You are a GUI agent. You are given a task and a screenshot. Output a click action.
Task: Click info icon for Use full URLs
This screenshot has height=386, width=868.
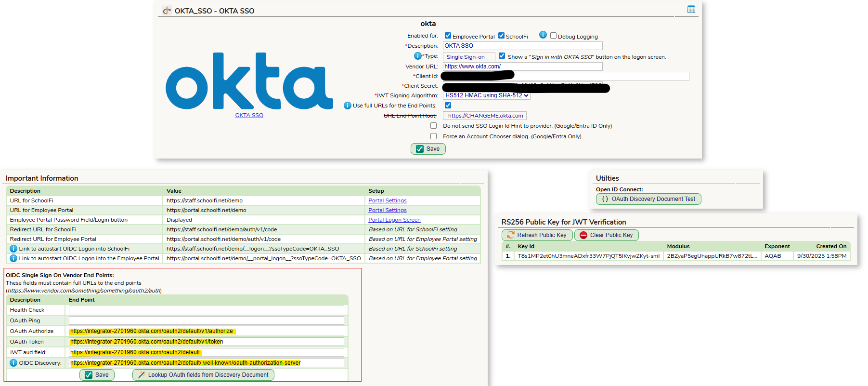[348, 106]
